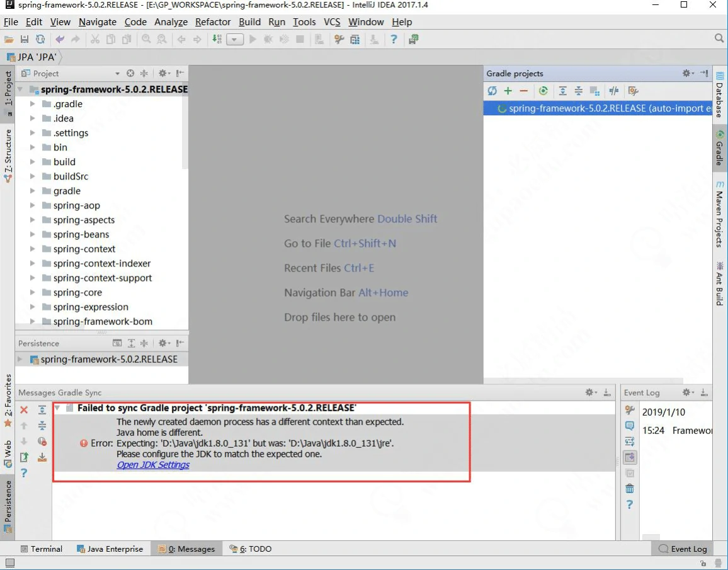Toggle the Database tool window side tab

[x=719, y=94]
